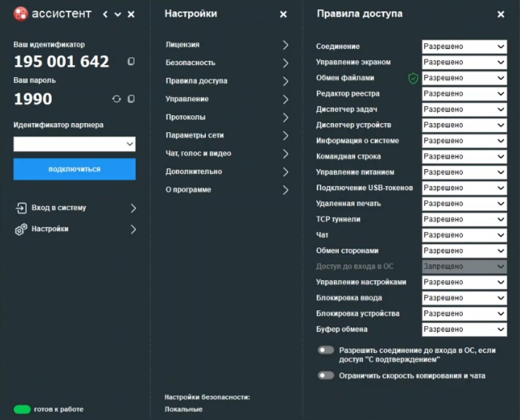This screenshot has width=520, height=420.
Task: Open the Блокировка устройства dropdown
Action: coord(464,314)
